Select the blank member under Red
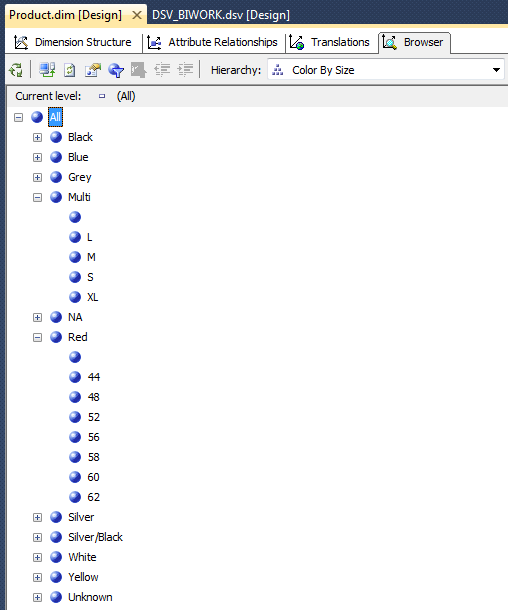508x610 pixels. pyautogui.click(x=75, y=357)
